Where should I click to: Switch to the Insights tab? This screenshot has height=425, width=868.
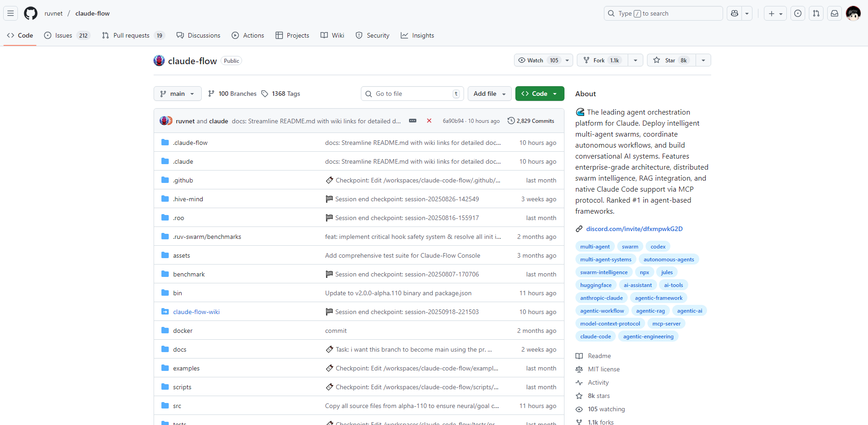417,35
